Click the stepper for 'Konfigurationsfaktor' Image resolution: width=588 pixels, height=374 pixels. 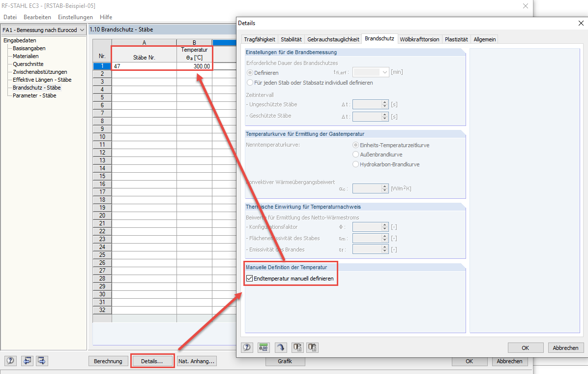click(x=384, y=227)
